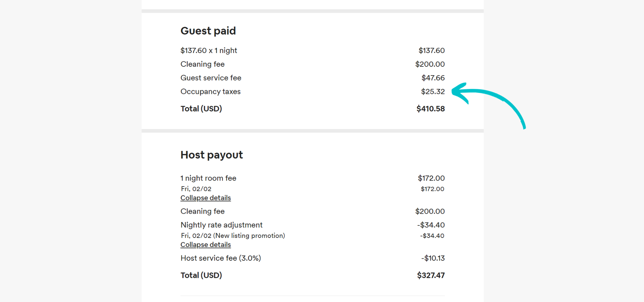Select the -$10.13 service fee amount
This screenshot has width=644, height=302.
432,258
